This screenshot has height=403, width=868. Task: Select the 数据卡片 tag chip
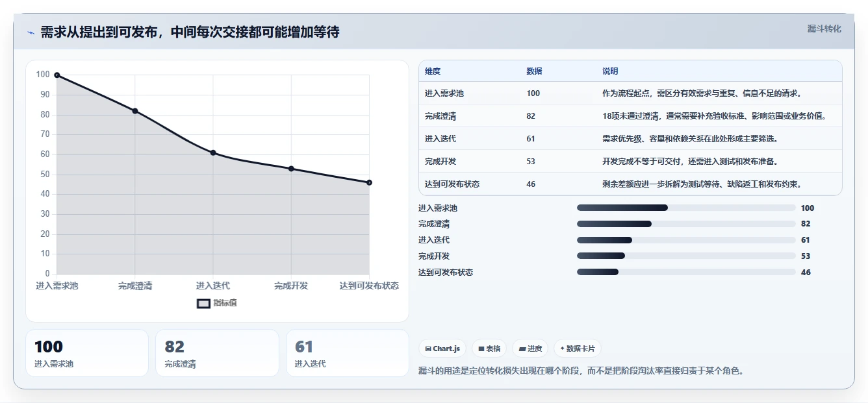578,348
